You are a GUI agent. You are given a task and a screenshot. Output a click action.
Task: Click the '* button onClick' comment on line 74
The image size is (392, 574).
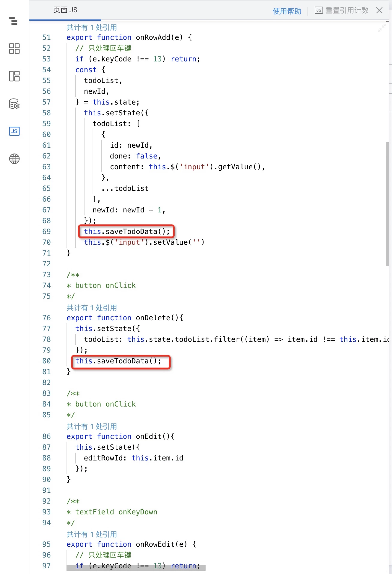[101, 286]
